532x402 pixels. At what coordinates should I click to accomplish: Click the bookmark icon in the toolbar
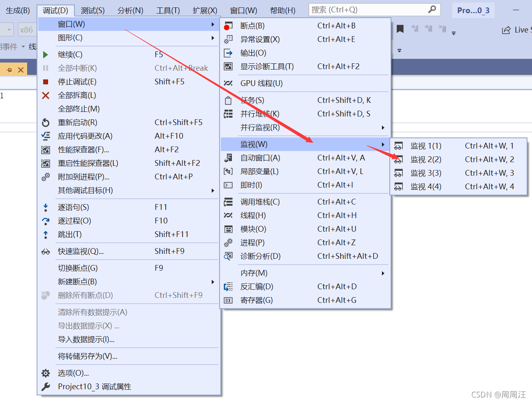pyautogui.click(x=400, y=28)
